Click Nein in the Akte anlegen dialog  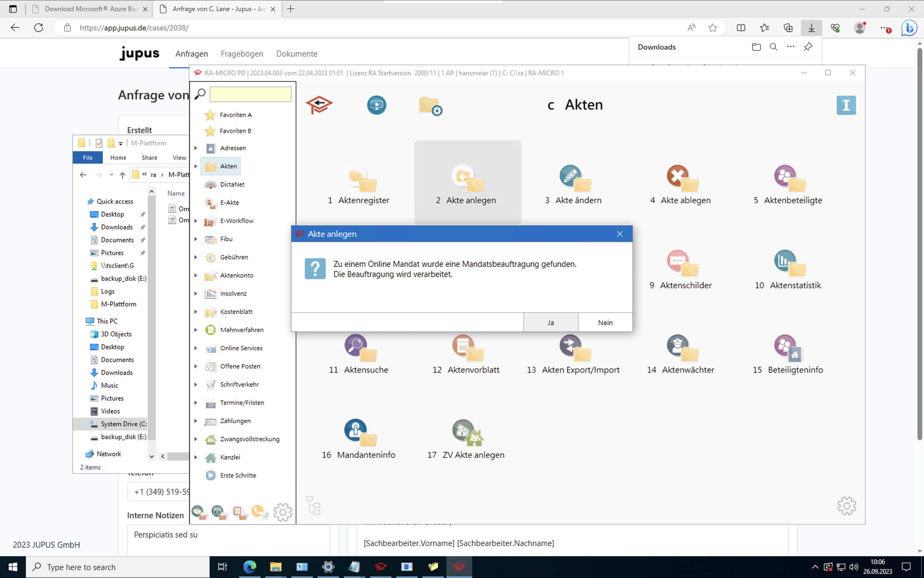click(x=605, y=322)
